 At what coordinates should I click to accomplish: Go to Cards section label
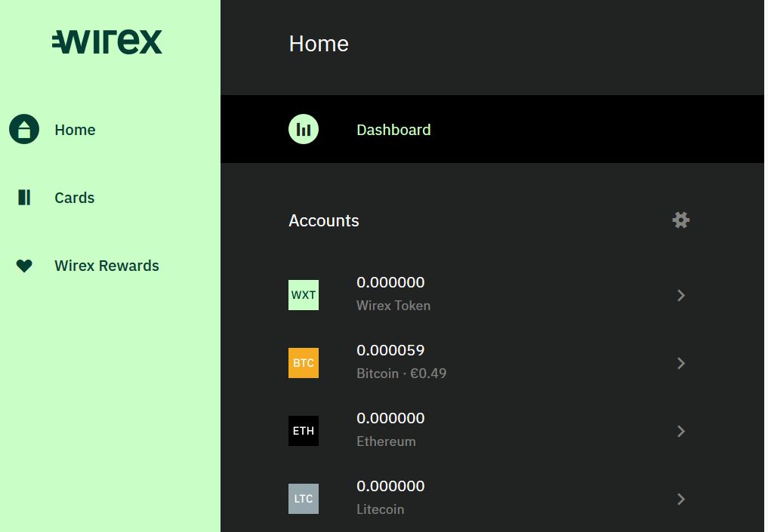click(x=75, y=198)
